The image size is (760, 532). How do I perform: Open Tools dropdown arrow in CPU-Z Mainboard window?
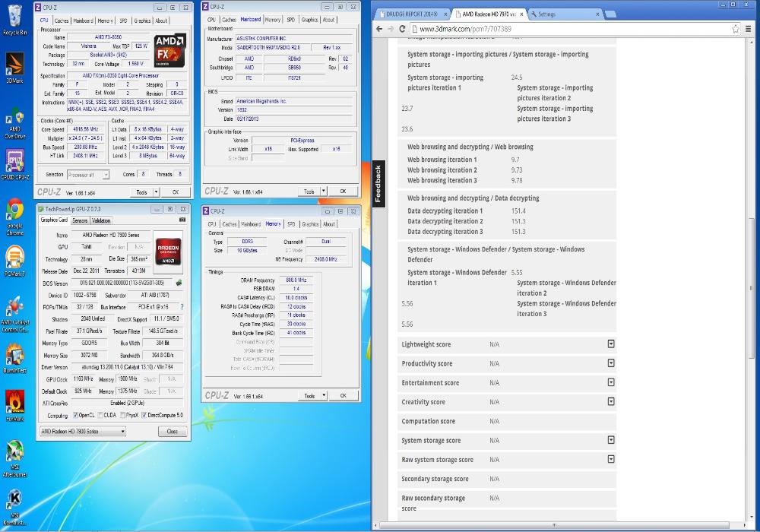coord(323,191)
